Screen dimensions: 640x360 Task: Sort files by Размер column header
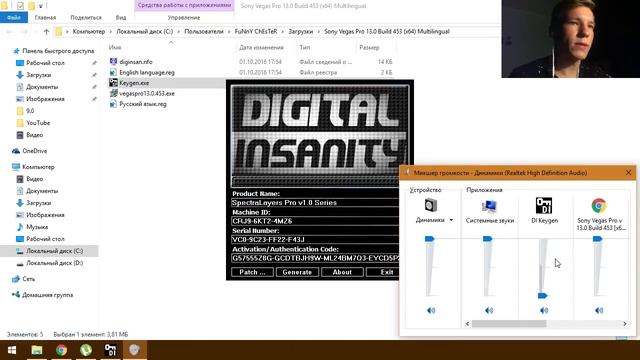(x=369, y=47)
